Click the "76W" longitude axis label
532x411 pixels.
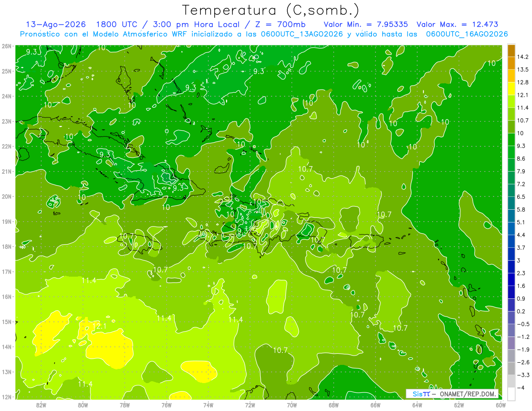(x=167, y=405)
